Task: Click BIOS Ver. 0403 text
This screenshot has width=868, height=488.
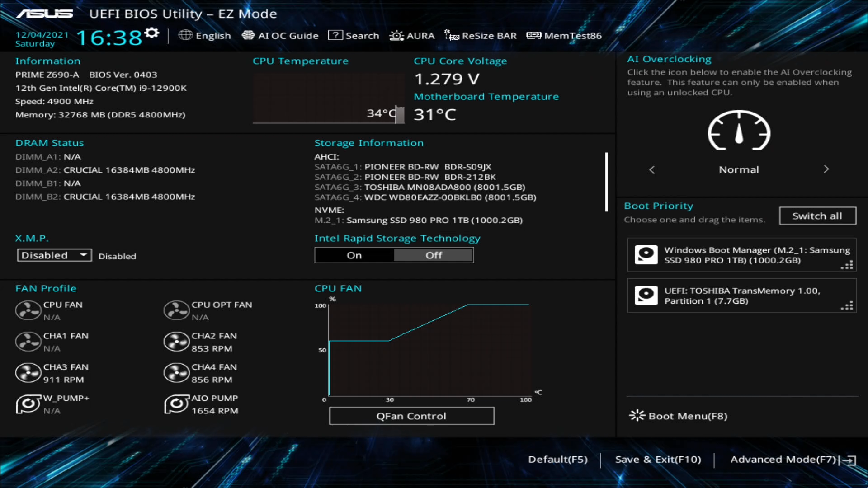Action: pos(123,75)
